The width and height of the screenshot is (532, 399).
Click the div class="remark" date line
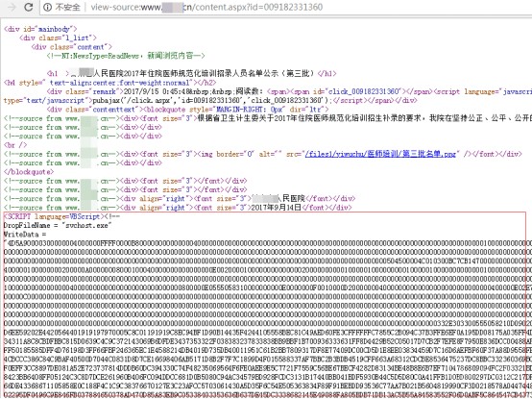click(x=289, y=91)
